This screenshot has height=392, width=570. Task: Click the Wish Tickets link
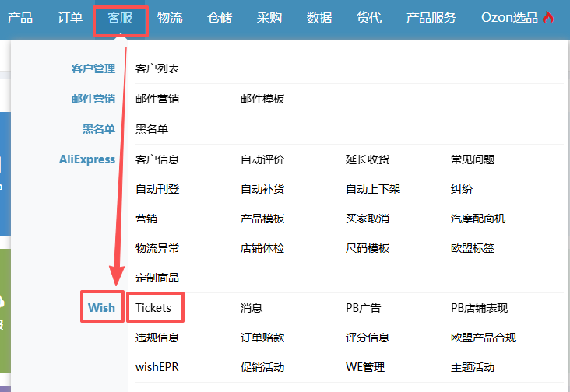153,308
